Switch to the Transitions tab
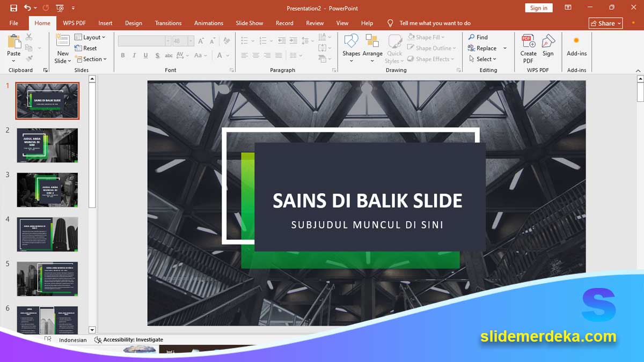Viewport: 644px width, 362px height. tap(168, 23)
